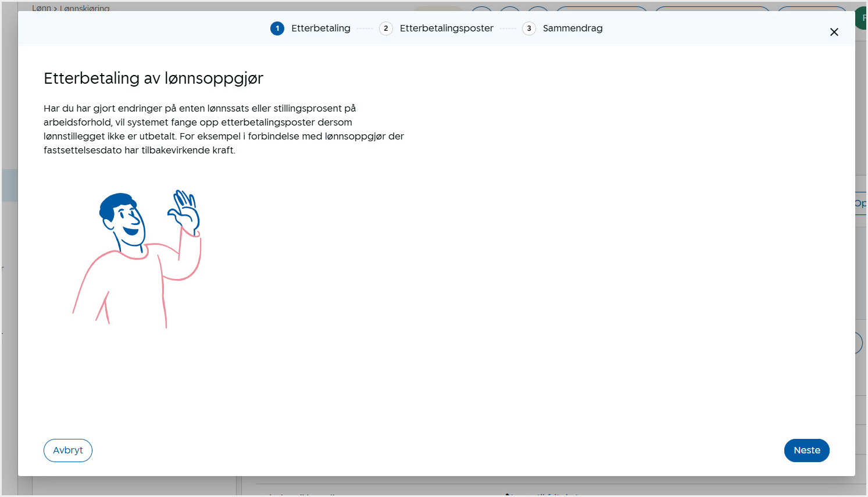This screenshot has width=868, height=497.
Task: Select the Etterbetaling step label
Action: tap(320, 28)
